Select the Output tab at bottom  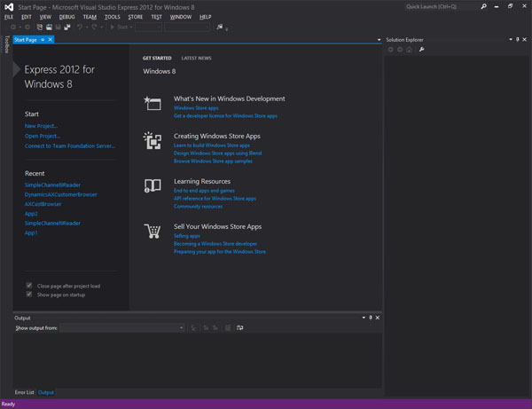point(46,392)
